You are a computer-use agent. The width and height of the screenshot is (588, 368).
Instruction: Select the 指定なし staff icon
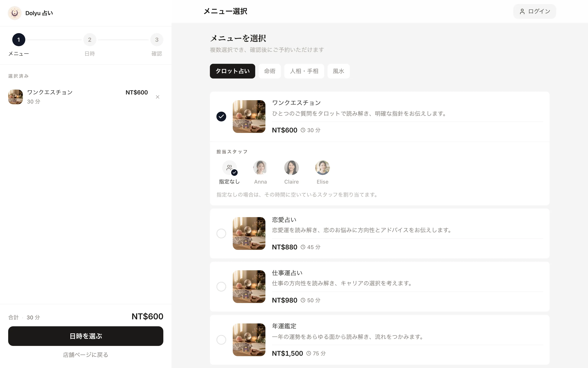[x=229, y=167]
